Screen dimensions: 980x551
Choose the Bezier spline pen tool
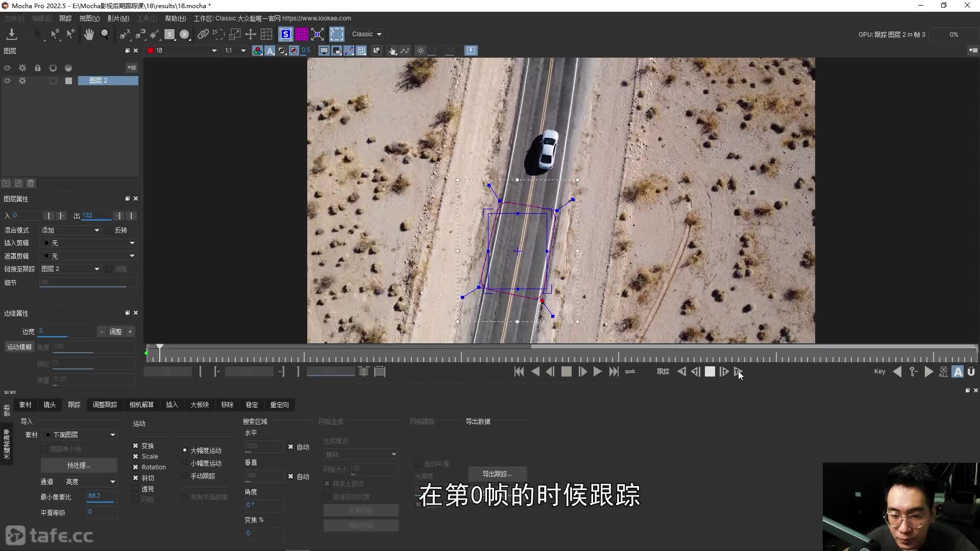tap(140, 34)
